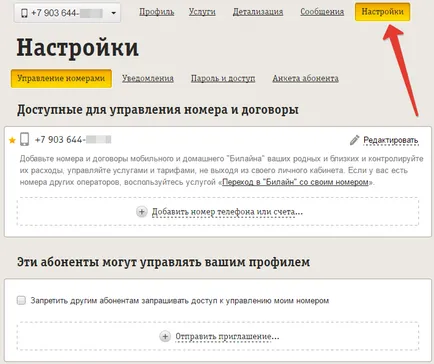The height and width of the screenshot is (364, 434).
Task: Click the pencil edit icon
Action: pos(354,140)
